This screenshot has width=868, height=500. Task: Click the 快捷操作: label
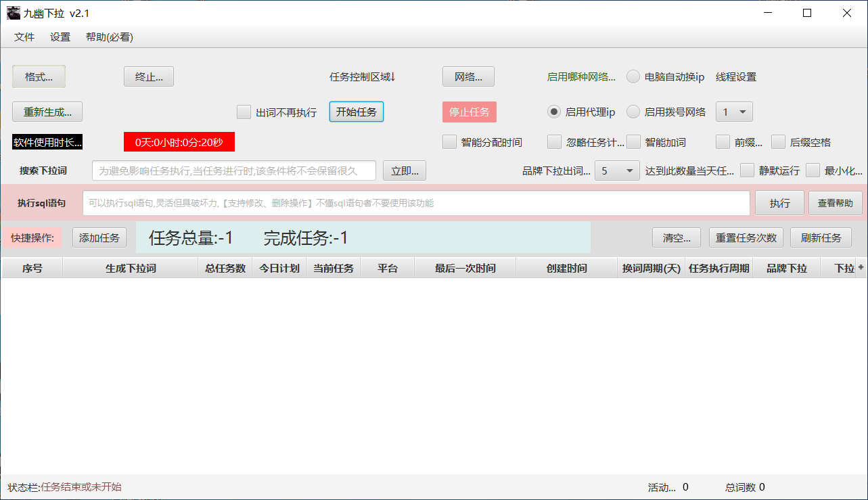pos(32,237)
